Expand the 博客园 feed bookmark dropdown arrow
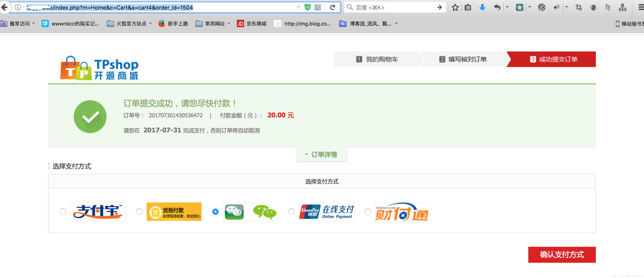The height and width of the screenshot is (278, 644). [396, 24]
